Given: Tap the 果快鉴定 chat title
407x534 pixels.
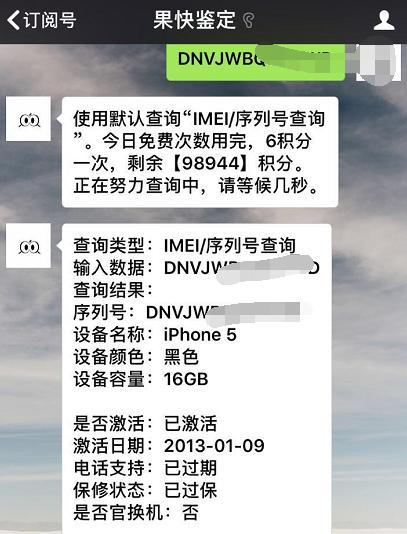Looking at the screenshot, I should [194, 20].
